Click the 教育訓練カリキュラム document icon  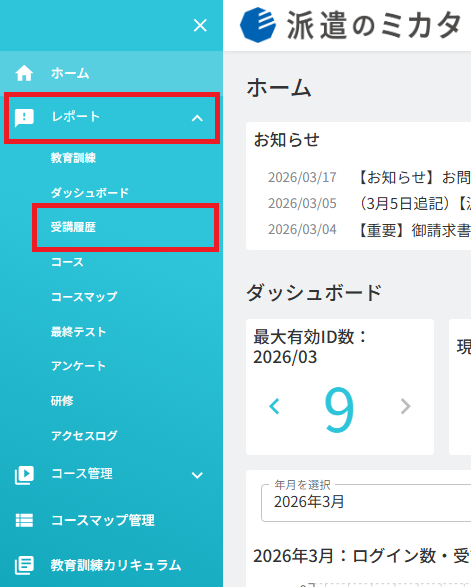(24, 565)
